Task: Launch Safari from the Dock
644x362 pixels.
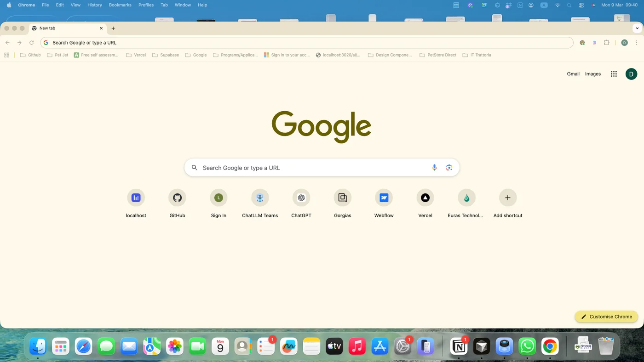Action: click(84, 346)
